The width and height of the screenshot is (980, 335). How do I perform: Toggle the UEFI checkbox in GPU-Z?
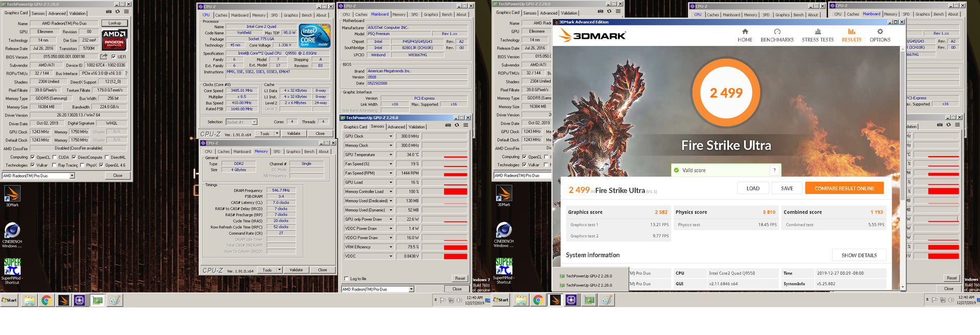113,57
